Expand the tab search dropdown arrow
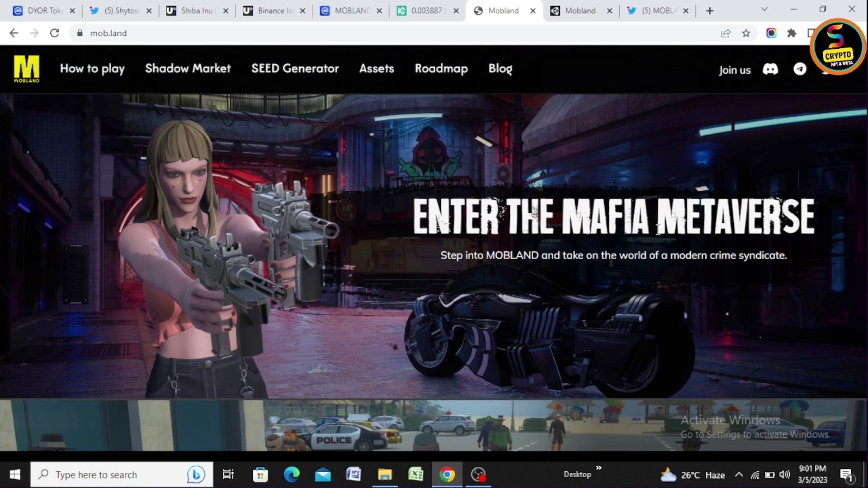The height and width of the screenshot is (488, 868). (x=764, y=9)
